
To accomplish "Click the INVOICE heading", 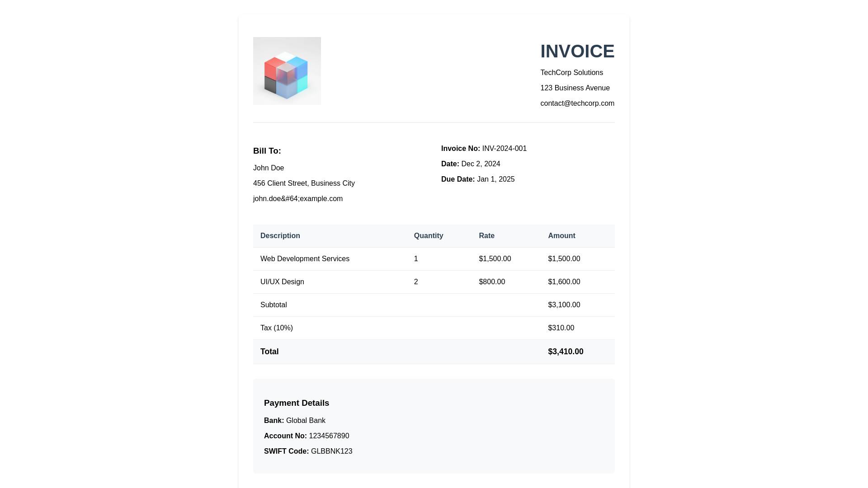I will (x=577, y=52).
